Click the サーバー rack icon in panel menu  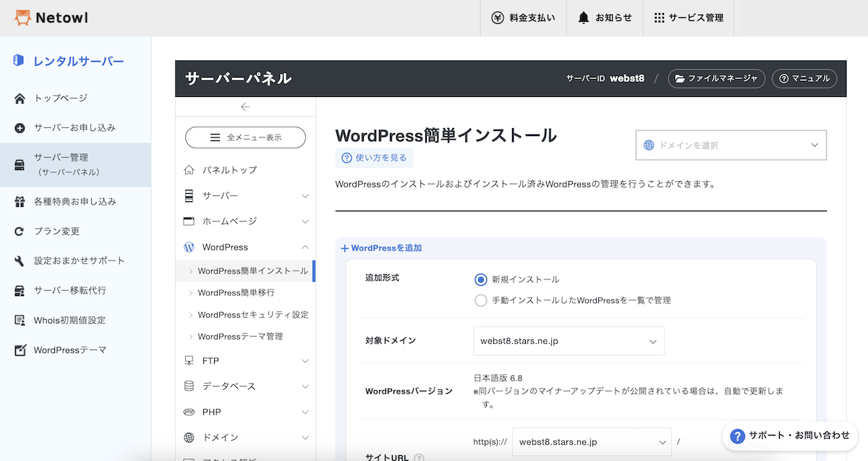click(189, 196)
